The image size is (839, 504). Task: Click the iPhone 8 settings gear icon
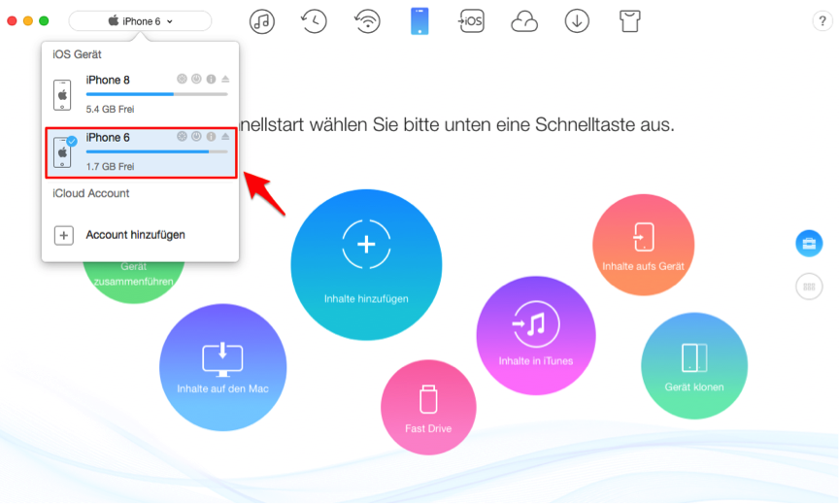182,80
